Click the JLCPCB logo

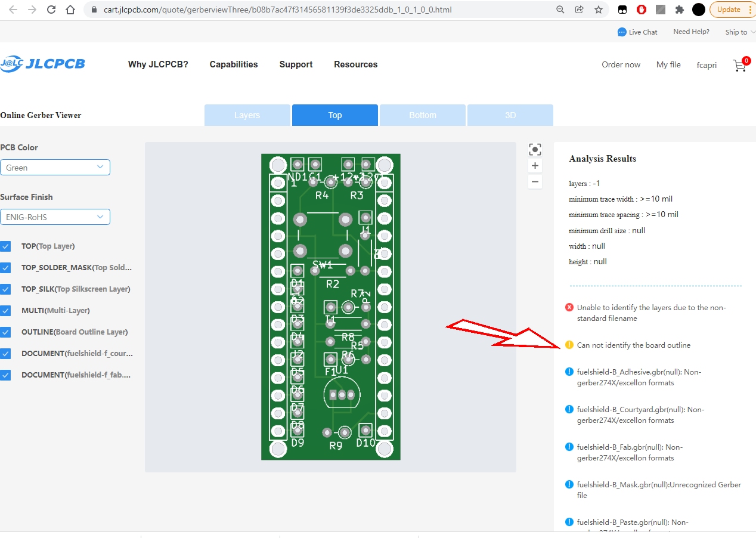pyautogui.click(x=42, y=64)
